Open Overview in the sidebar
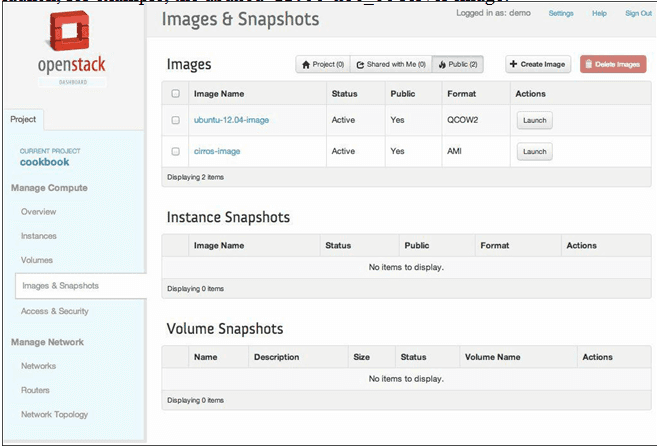The height and width of the screenshot is (448, 657). pos(39,212)
